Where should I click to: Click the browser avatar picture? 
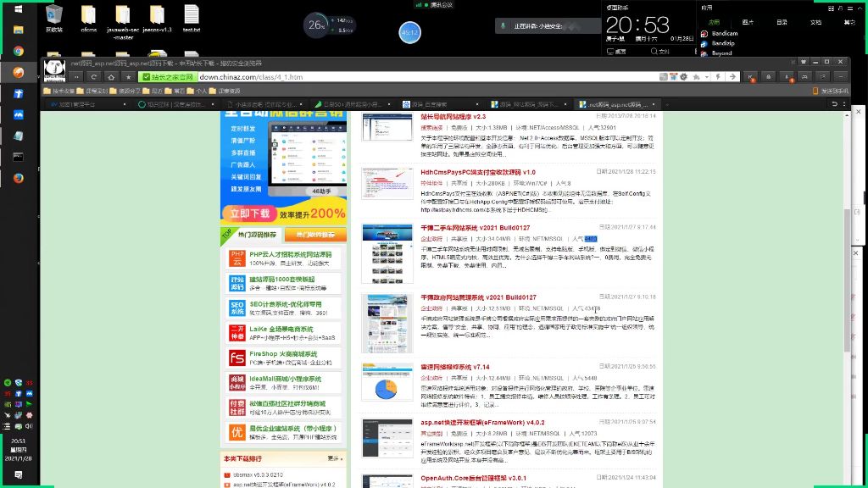[54, 69]
